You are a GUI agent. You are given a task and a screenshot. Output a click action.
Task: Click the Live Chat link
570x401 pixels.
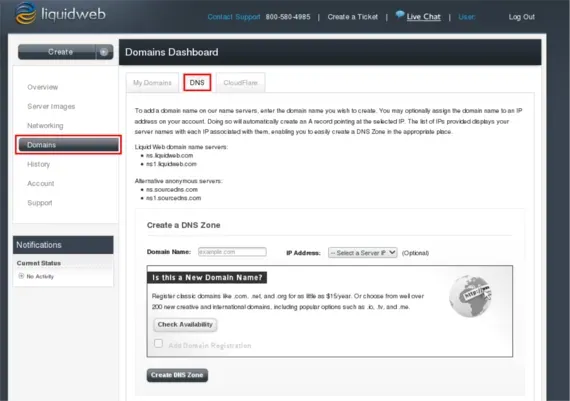click(424, 17)
